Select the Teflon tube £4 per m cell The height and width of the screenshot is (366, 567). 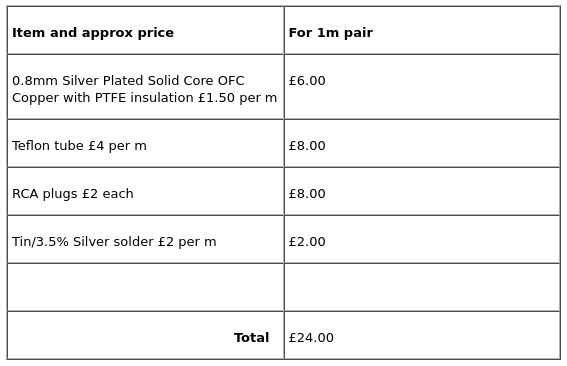pyautogui.click(x=145, y=144)
